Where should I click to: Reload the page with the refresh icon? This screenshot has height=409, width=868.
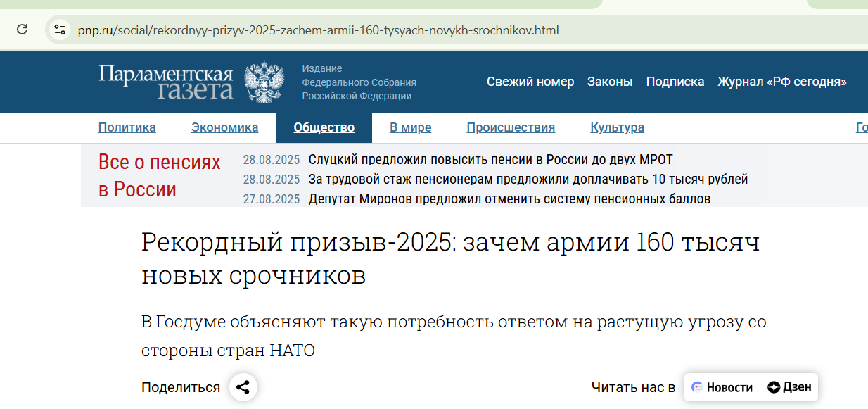(23, 30)
